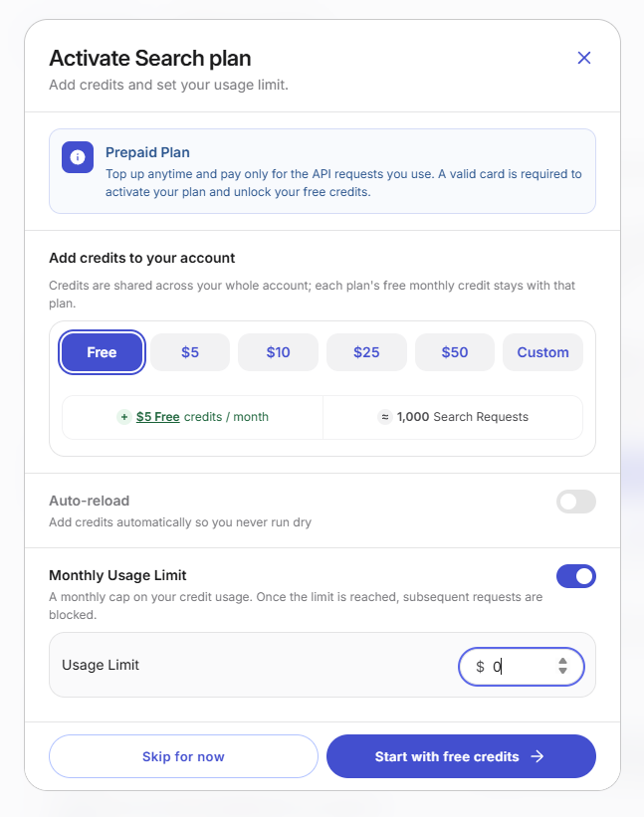The width and height of the screenshot is (644, 817).
Task: Click the Prepaid Plan info icon
Action: click(78, 157)
